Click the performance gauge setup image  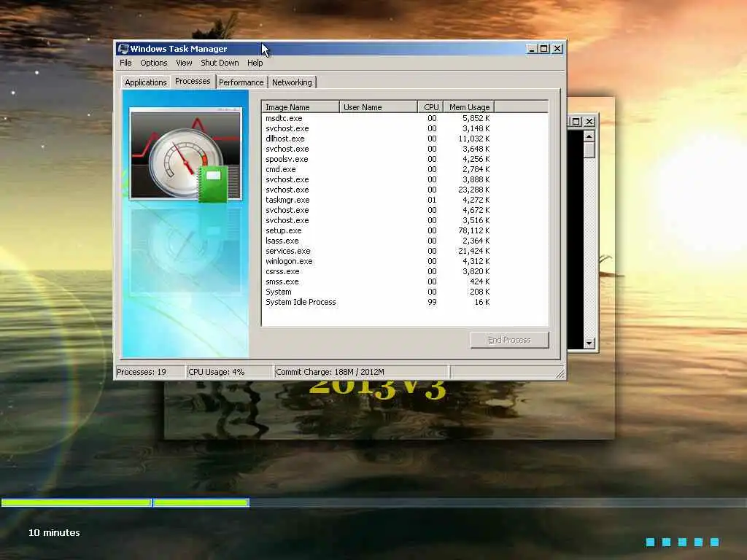click(186, 153)
